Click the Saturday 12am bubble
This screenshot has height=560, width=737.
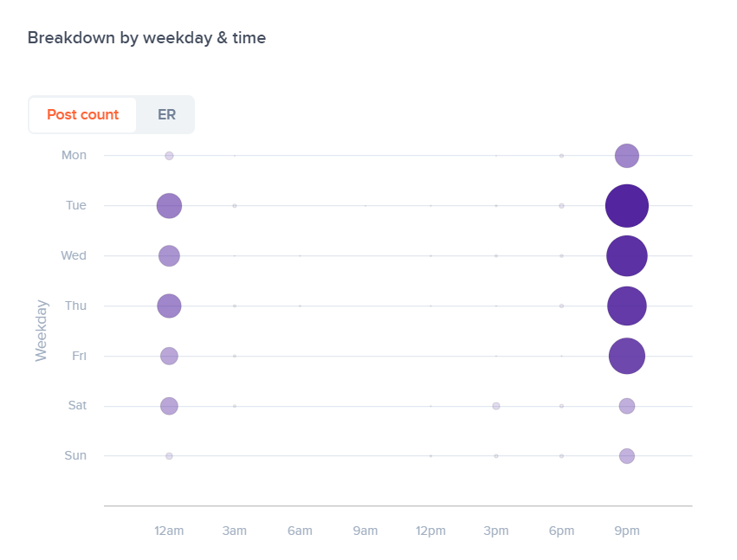click(x=169, y=406)
